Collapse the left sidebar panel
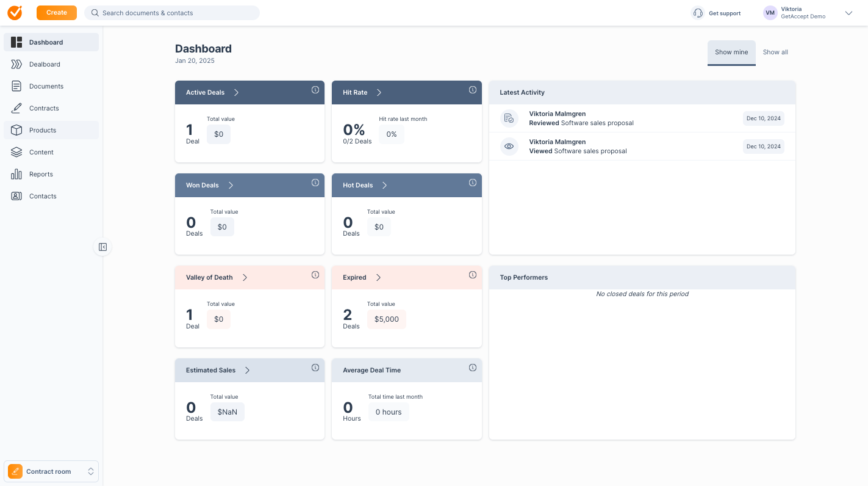Screen dimensions: 868x486 [x=102, y=247]
